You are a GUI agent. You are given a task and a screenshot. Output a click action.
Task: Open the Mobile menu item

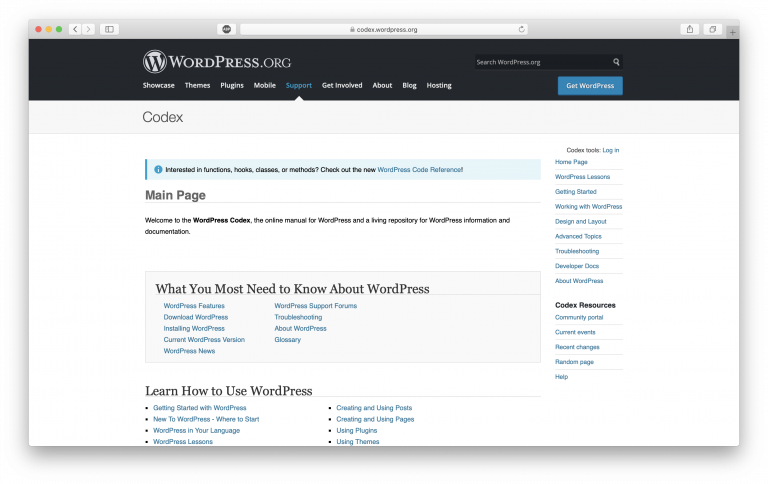click(x=264, y=85)
